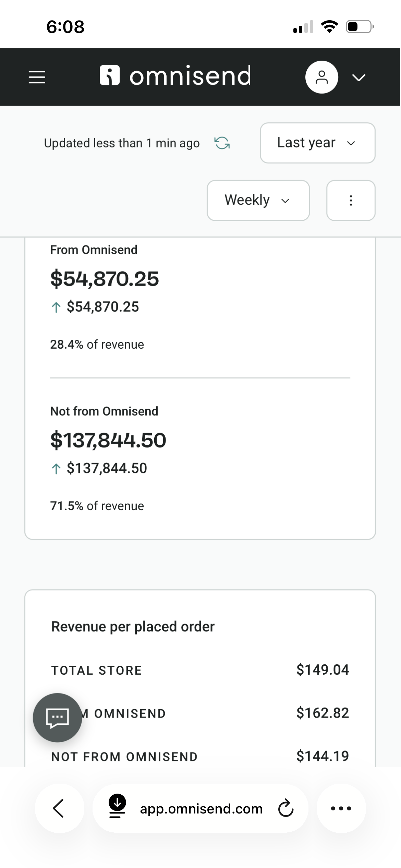Tap the TOTAL STORE $149.04 row
The width and height of the screenshot is (401, 868).
coord(200,670)
